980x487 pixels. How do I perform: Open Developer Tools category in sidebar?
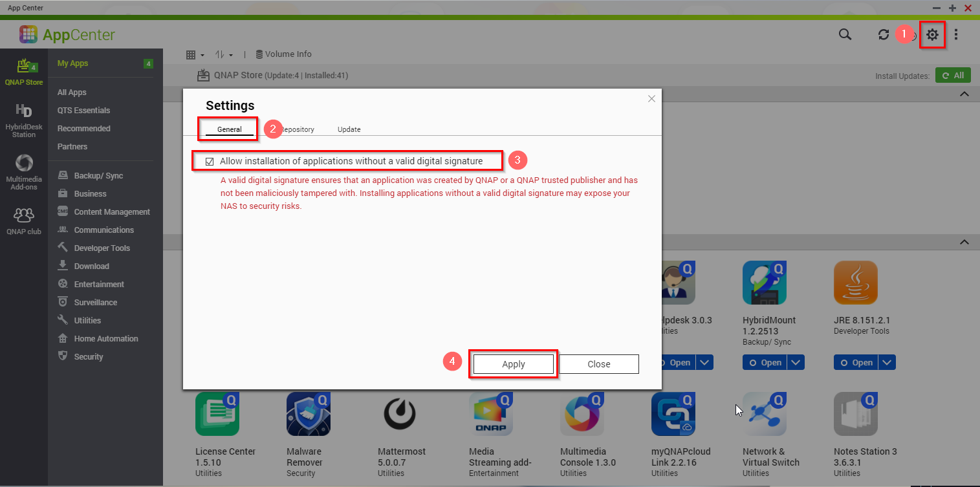click(102, 248)
